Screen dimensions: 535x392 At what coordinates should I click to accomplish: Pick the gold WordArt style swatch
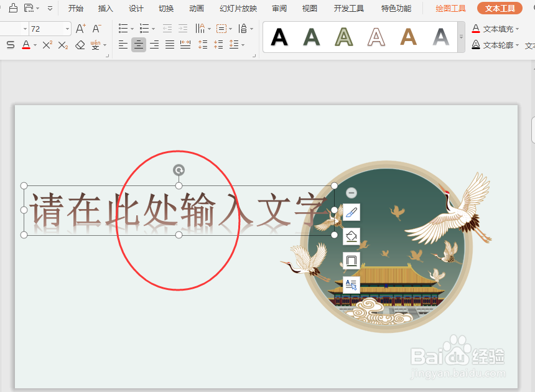tap(407, 37)
